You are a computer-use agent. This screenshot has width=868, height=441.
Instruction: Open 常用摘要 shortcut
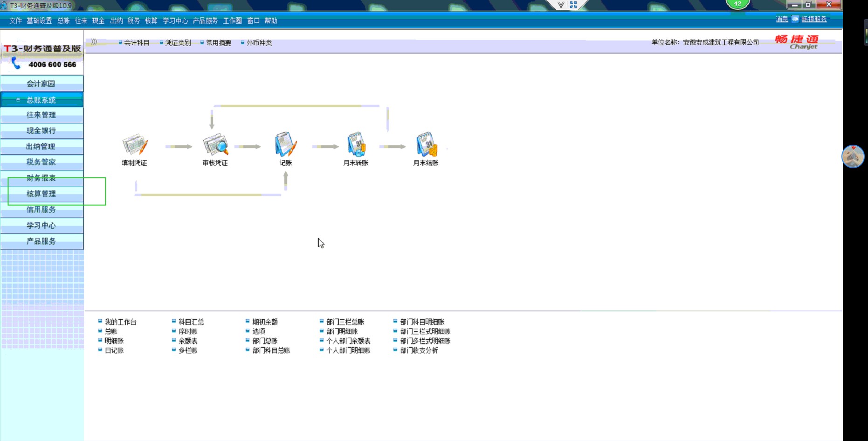click(219, 42)
